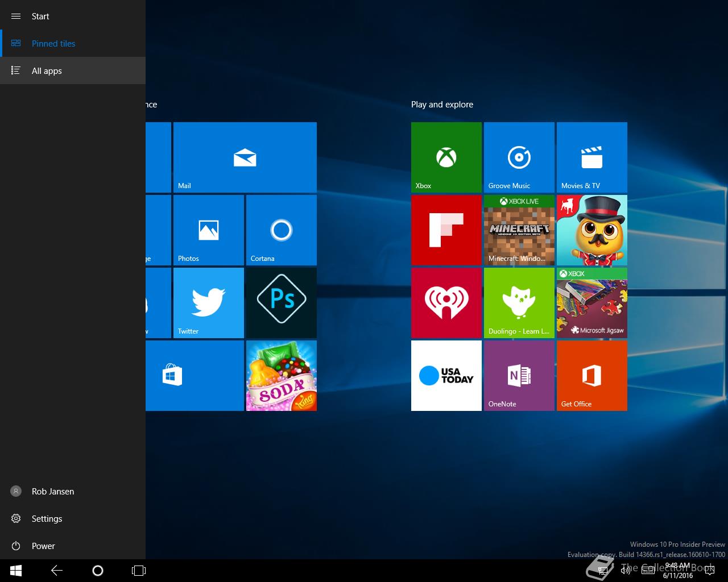Open the Groove Music tile

click(x=519, y=157)
